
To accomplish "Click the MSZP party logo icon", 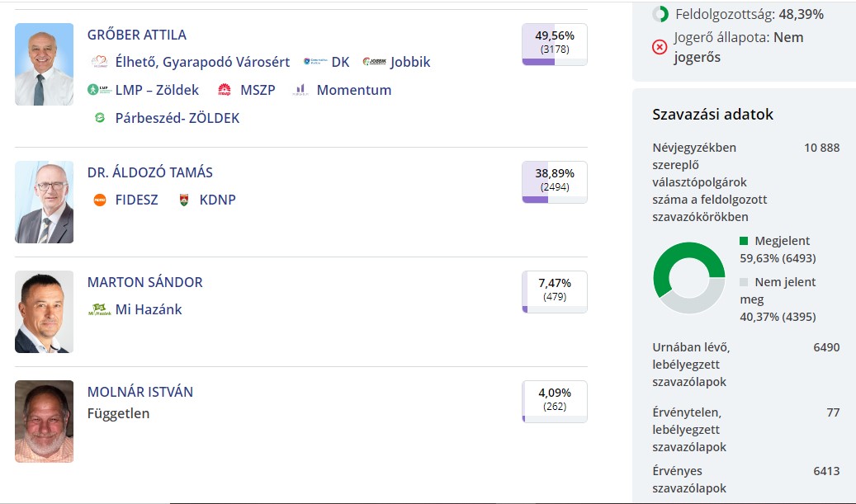I will 224,90.
